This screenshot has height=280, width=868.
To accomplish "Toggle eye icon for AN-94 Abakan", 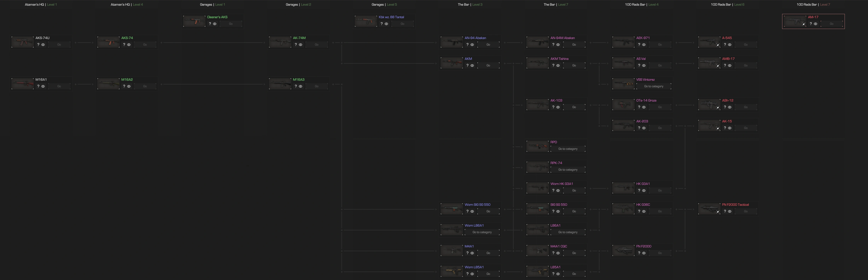I will [472, 45].
